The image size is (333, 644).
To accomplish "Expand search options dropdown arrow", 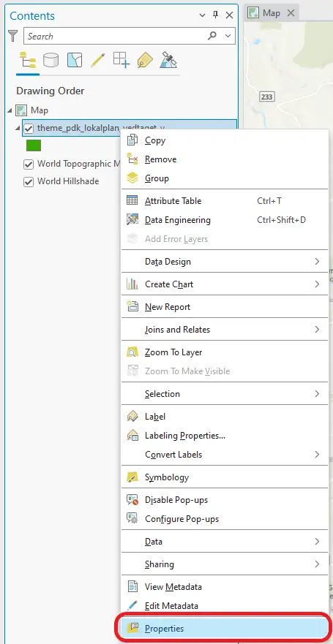I will 228,36.
